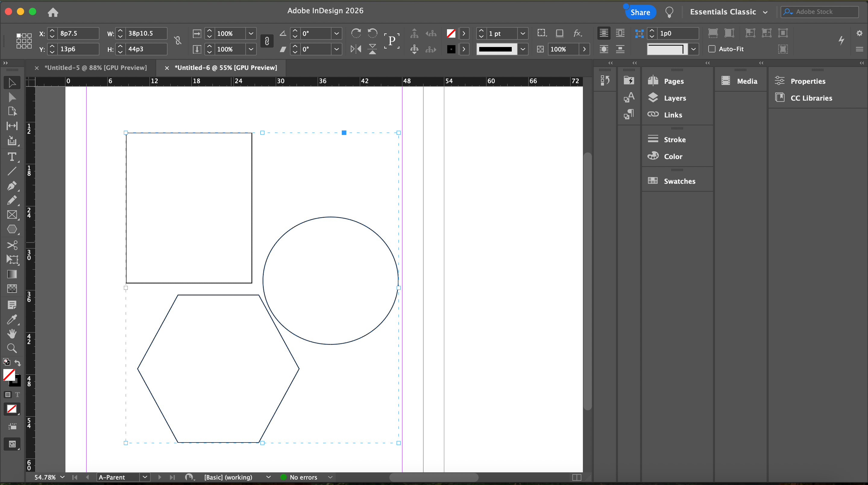Switch to the Untitled-5 document tab
The image size is (868, 485).
tap(96, 68)
